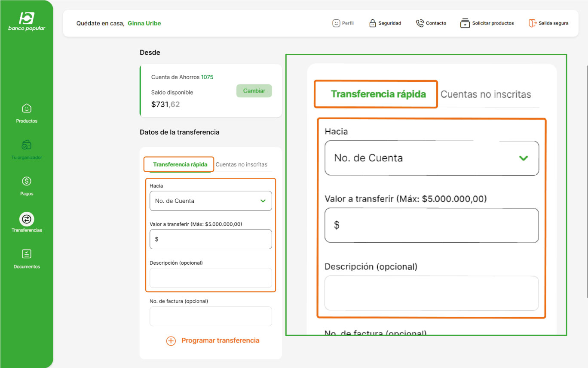Click the plus icon beside Programar transferencia

pos(171,340)
